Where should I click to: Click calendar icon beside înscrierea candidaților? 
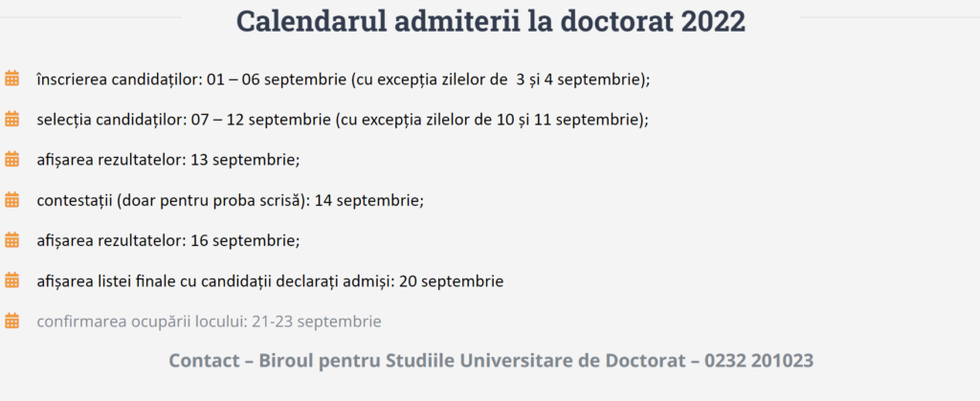pyautogui.click(x=11, y=78)
